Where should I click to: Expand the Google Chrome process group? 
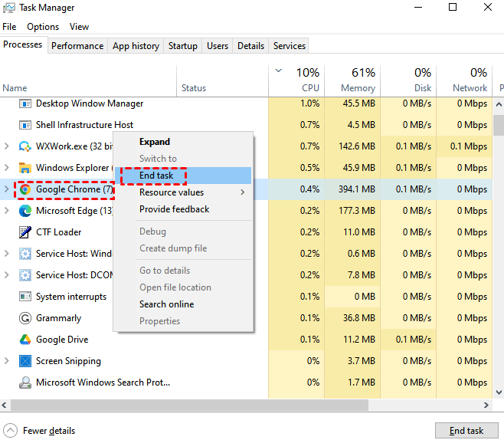[7, 189]
